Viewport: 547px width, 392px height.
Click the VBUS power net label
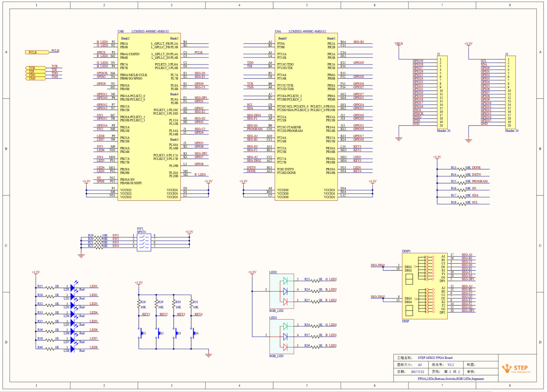[399, 44]
